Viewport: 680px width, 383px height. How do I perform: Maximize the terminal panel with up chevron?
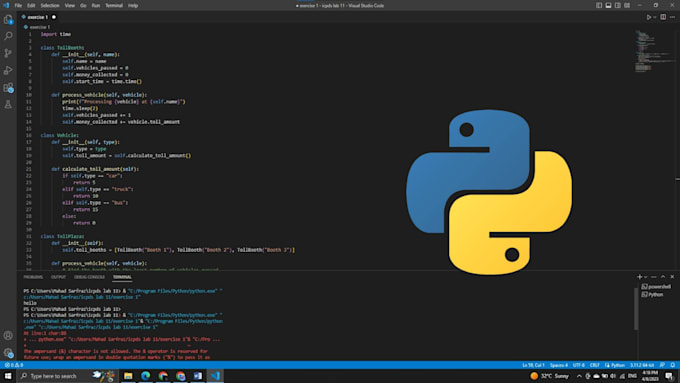coord(663,277)
